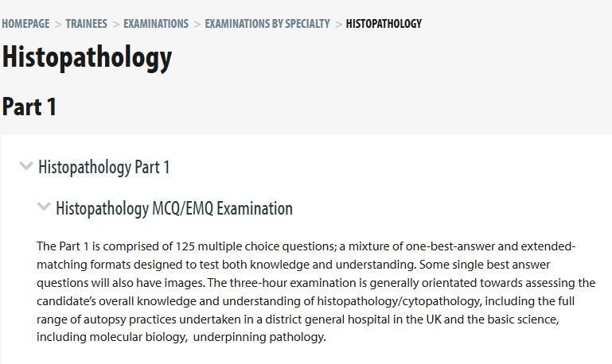Collapse the Histopathology Part 1 chevron
This screenshot has width=612, height=364.
point(26,166)
